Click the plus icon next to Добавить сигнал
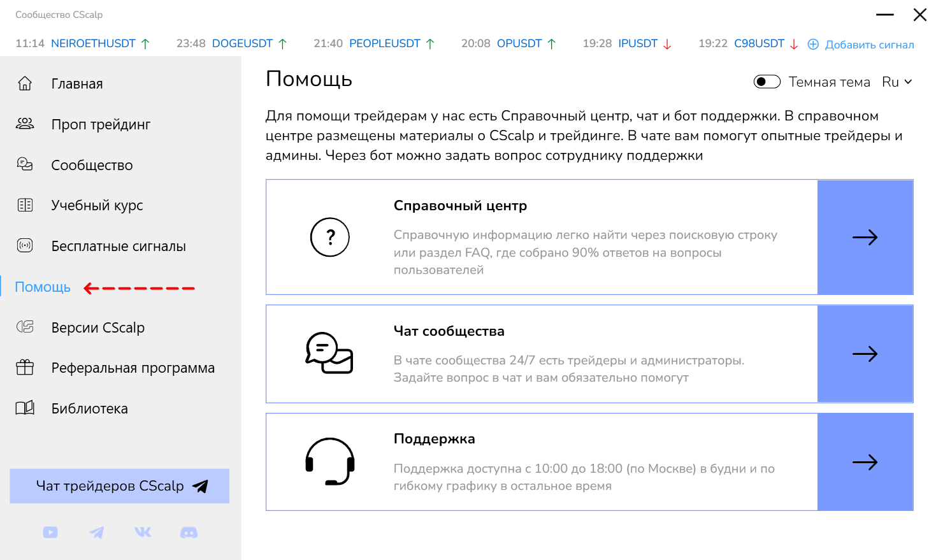936x560 pixels. click(x=813, y=44)
